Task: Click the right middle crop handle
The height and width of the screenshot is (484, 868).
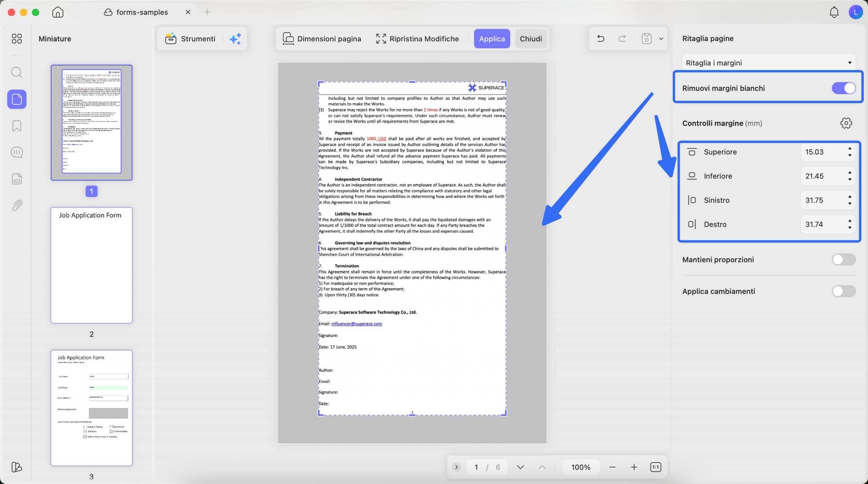Action: pyautogui.click(x=506, y=248)
